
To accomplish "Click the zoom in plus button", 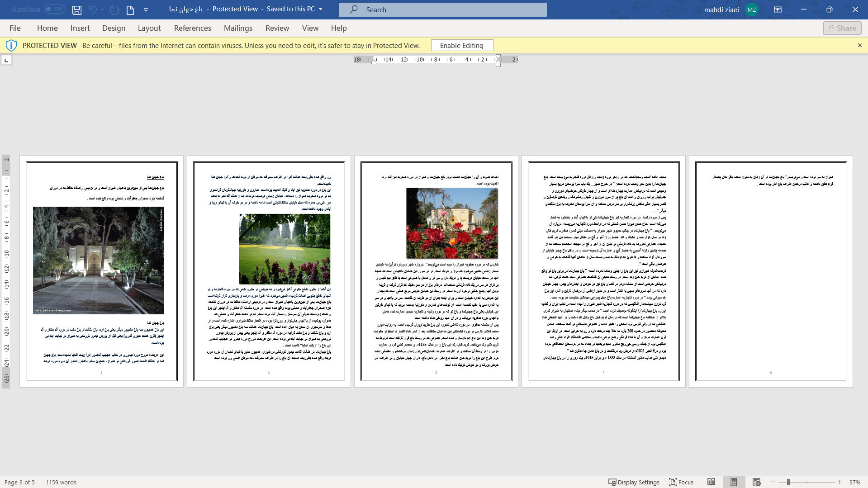I will point(840,482).
